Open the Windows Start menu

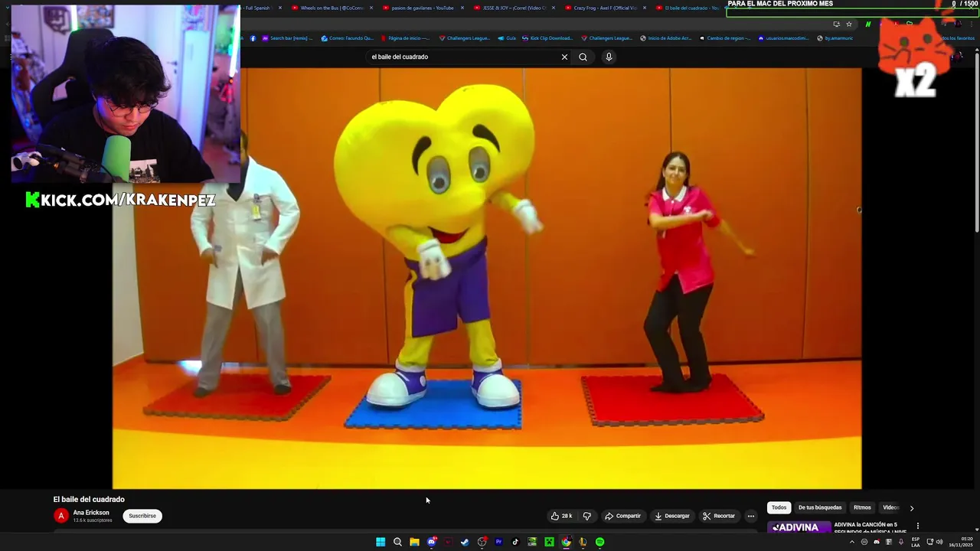click(x=381, y=542)
